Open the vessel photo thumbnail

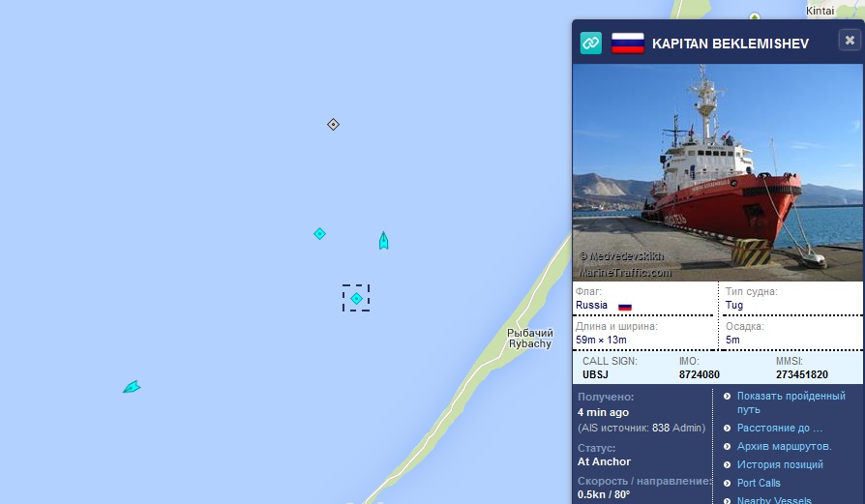tap(718, 172)
